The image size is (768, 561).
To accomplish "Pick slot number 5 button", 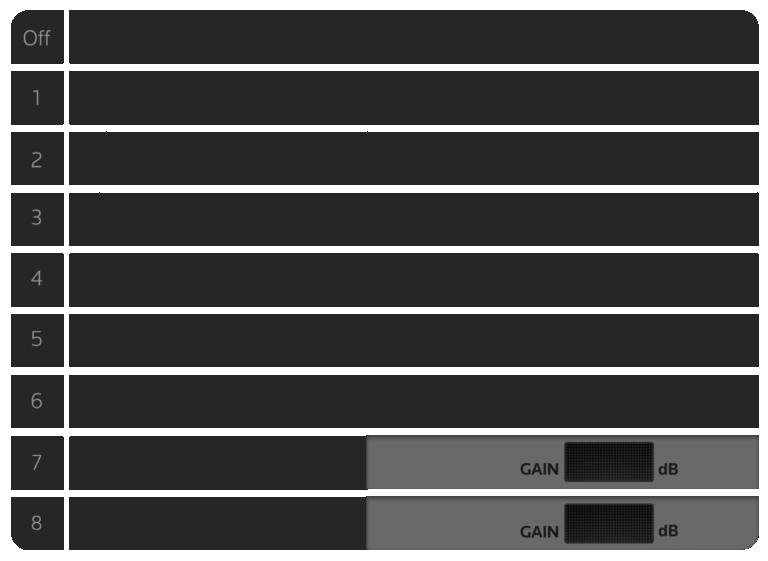I will (37, 341).
